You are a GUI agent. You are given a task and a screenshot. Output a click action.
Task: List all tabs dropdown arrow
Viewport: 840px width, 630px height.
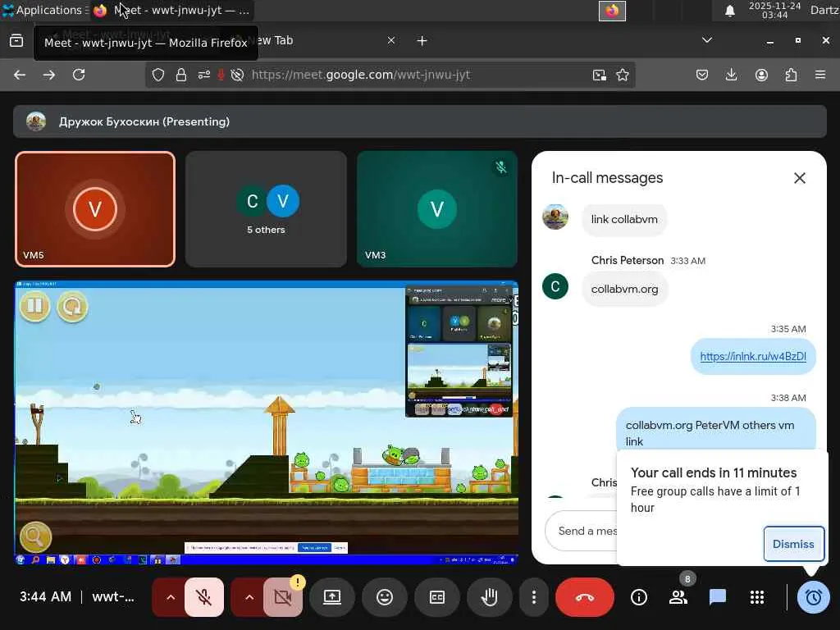[x=707, y=40]
